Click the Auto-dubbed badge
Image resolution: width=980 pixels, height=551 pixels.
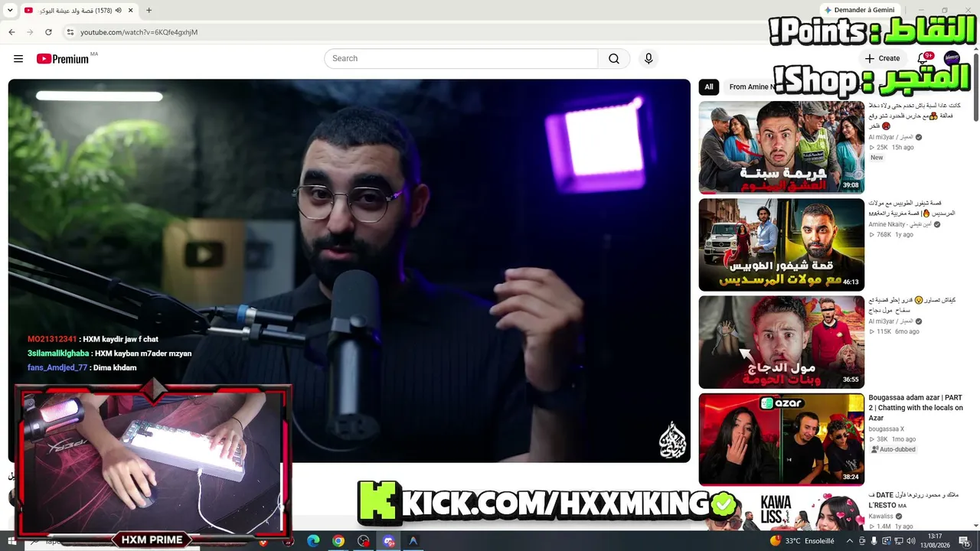(x=893, y=450)
